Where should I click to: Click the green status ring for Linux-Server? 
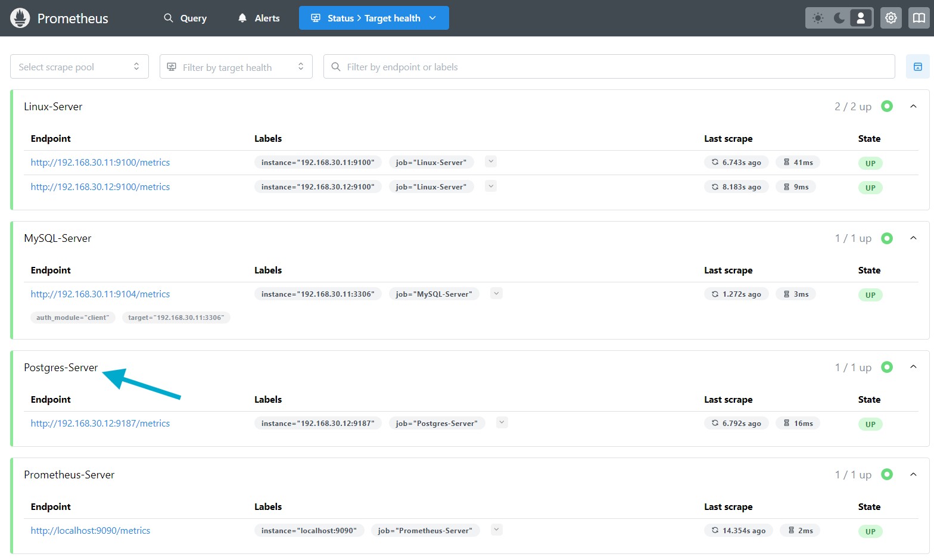point(887,106)
